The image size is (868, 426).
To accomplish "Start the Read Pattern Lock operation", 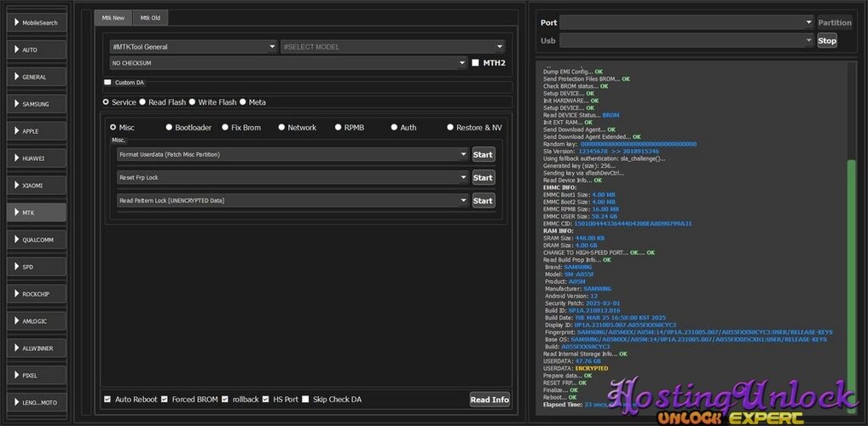I will (483, 201).
